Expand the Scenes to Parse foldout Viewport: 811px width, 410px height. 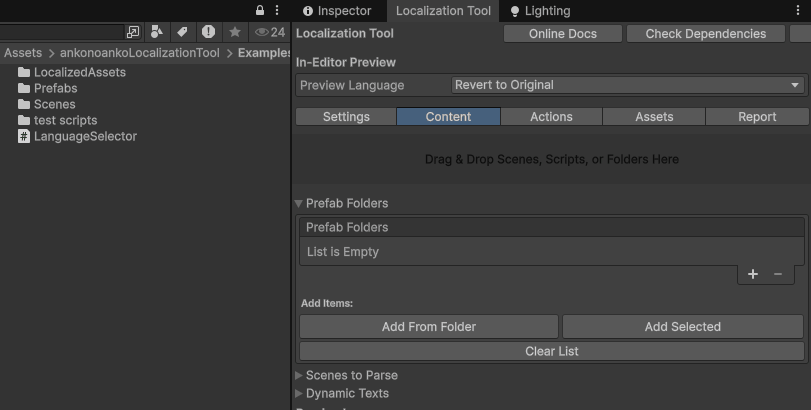tap(298, 375)
